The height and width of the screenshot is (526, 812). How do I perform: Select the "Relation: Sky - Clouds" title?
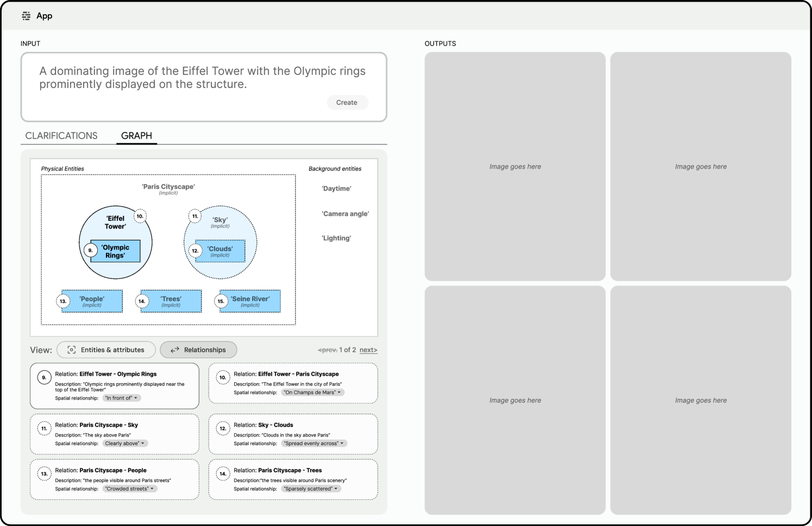(263, 425)
